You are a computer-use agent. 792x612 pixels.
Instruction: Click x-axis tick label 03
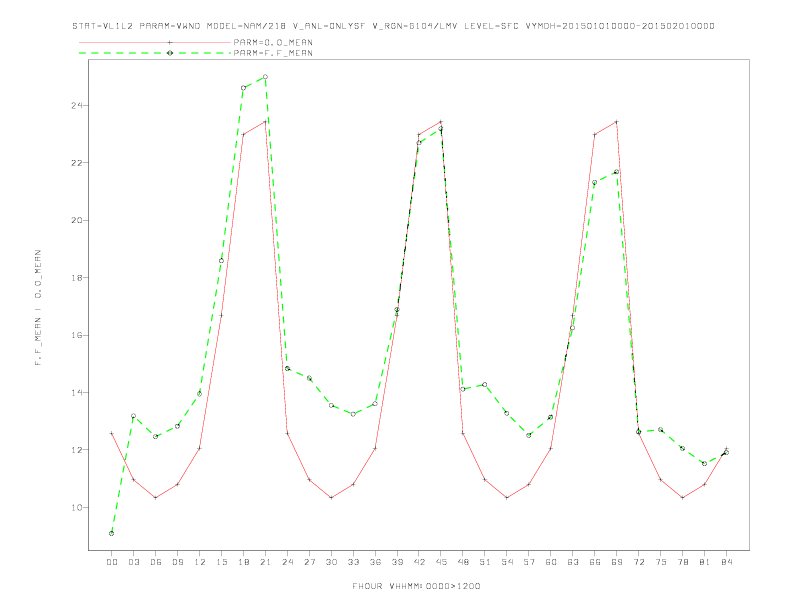[x=133, y=562]
